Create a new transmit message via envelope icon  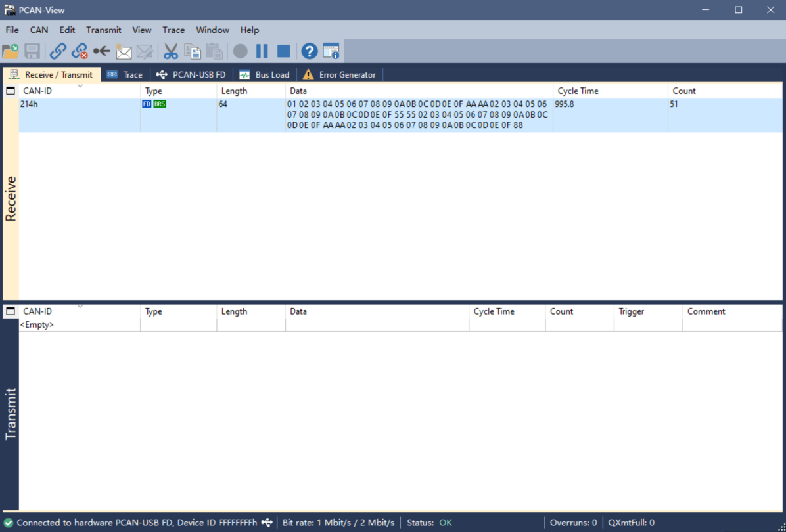(x=124, y=51)
